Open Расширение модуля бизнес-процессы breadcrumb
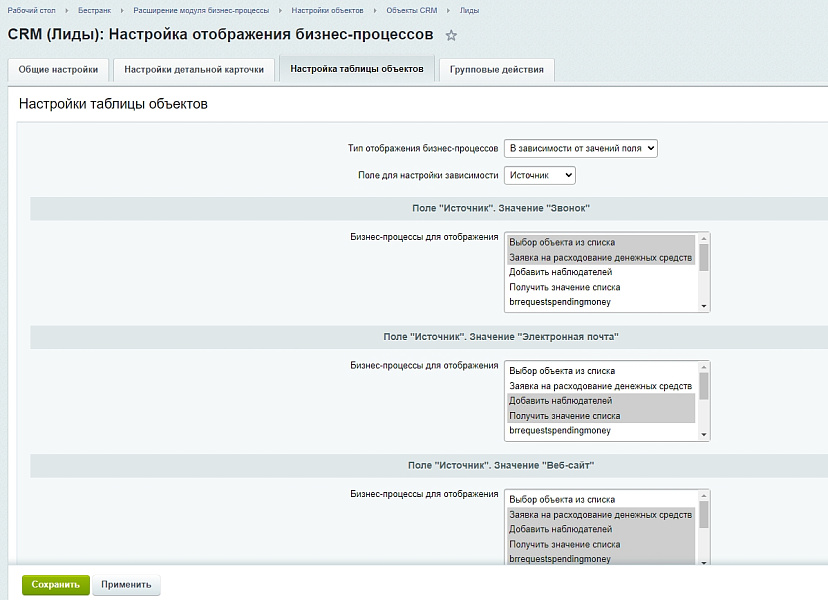The width and height of the screenshot is (828, 600). point(201,9)
